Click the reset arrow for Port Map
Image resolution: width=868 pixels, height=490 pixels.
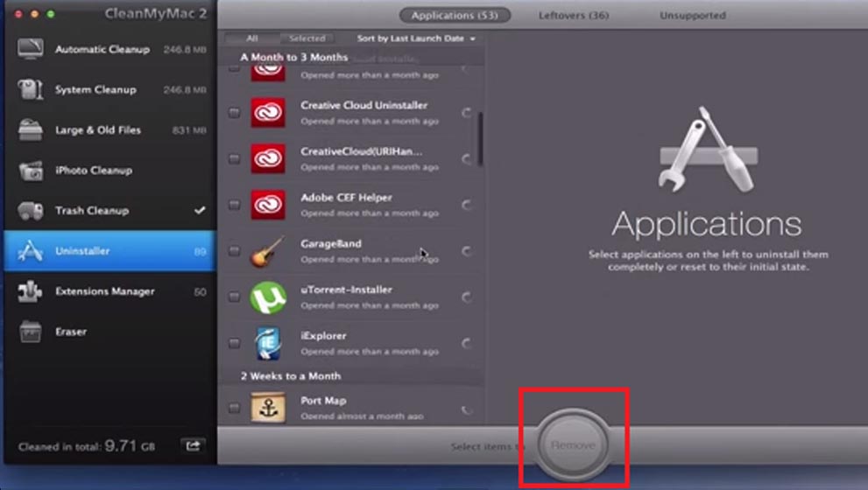[467, 409]
